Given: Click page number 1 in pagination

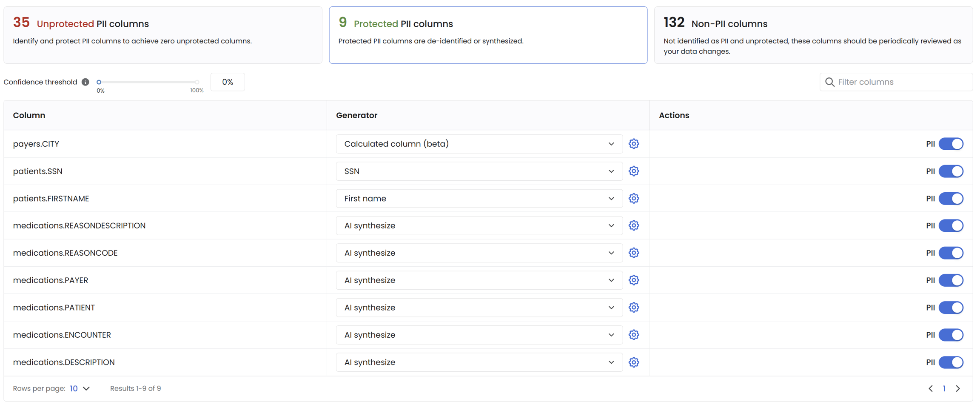Looking at the screenshot, I should click(944, 388).
